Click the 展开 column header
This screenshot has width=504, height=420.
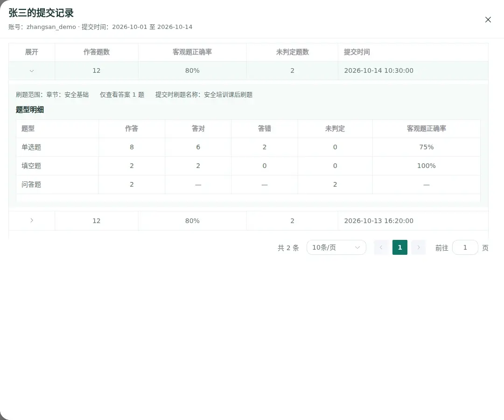[32, 52]
